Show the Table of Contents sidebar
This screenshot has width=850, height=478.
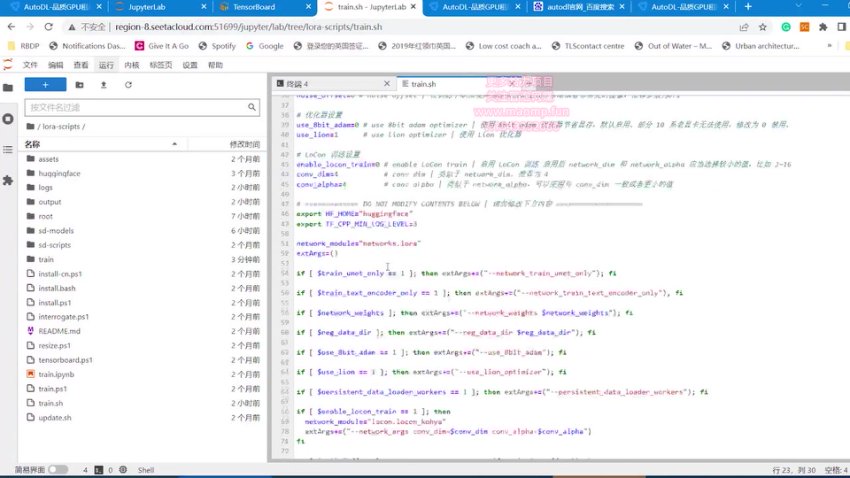8,150
